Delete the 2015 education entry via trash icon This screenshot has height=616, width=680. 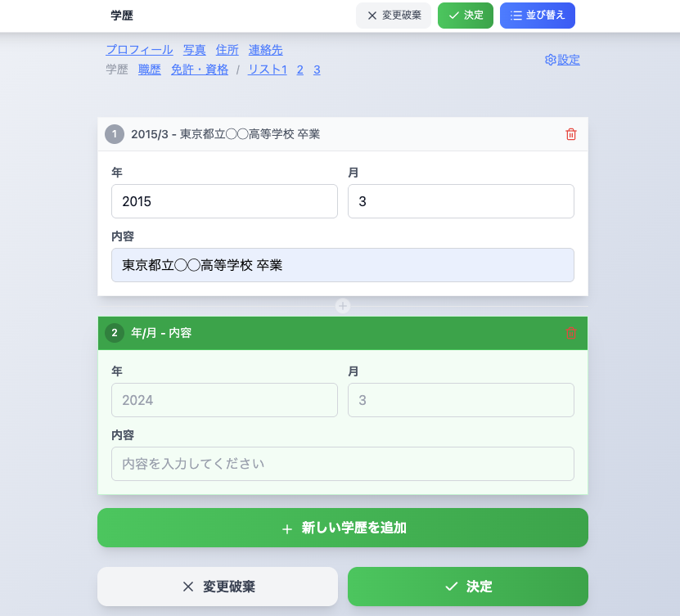570,134
